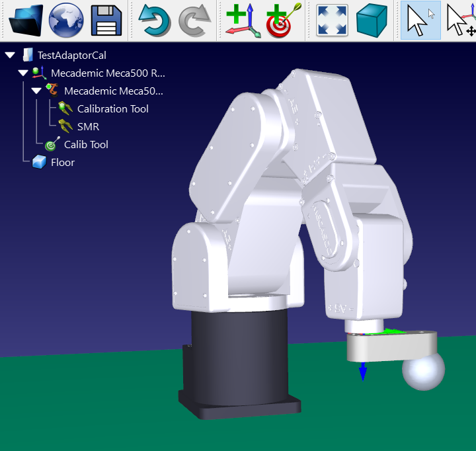
Task: Add a reference frame from toolbar
Action: tap(243, 20)
